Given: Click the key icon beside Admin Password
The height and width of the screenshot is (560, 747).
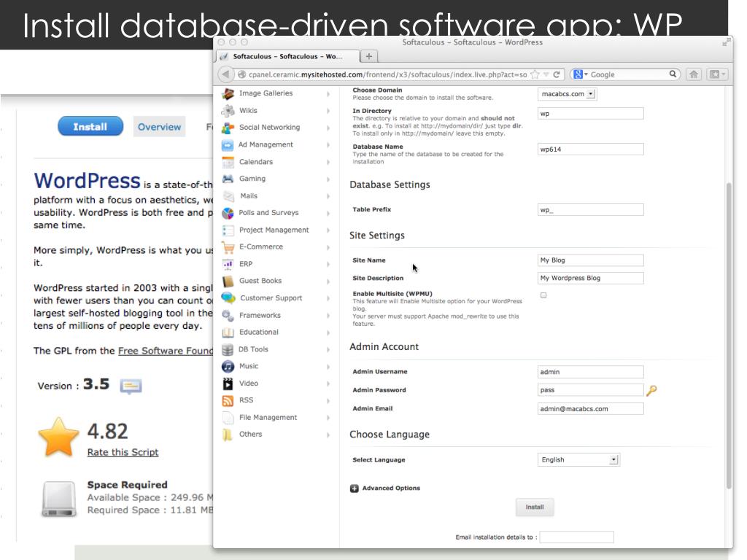Looking at the screenshot, I should click(x=652, y=390).
